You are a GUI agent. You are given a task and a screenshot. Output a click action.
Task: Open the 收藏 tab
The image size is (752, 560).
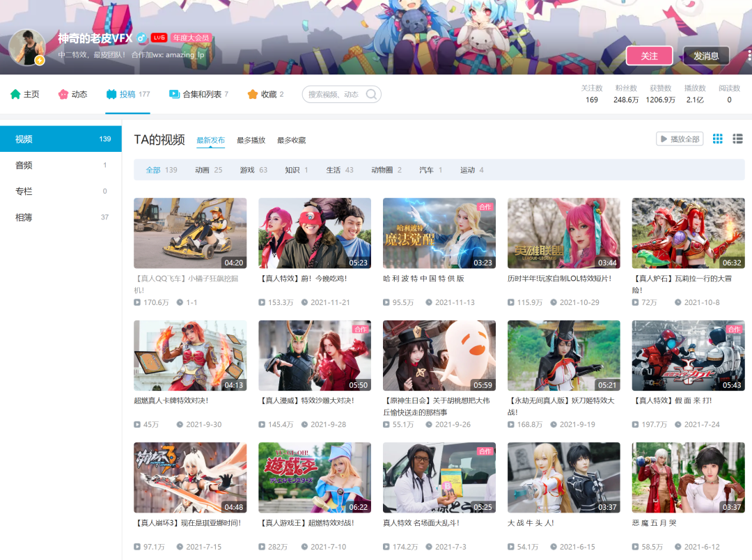[265, 94]
